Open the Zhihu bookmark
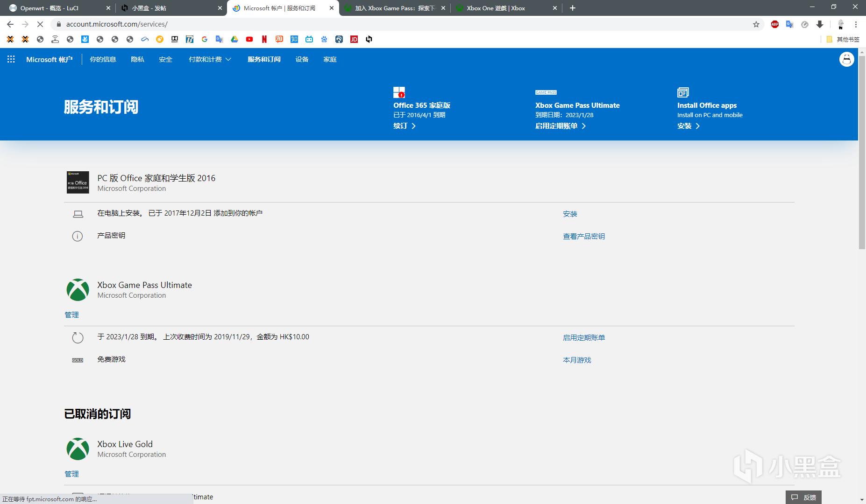 click(294, 39)
